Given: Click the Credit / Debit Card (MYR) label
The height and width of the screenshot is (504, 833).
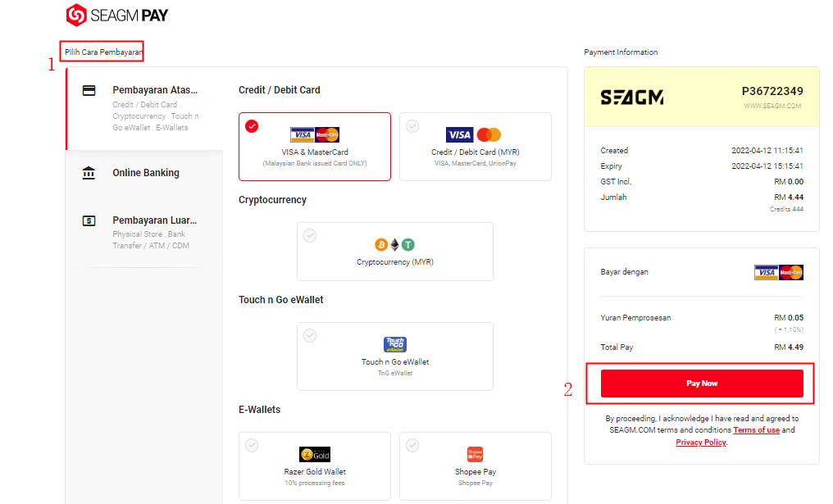Looking at the screenshot, I should 475,152.
